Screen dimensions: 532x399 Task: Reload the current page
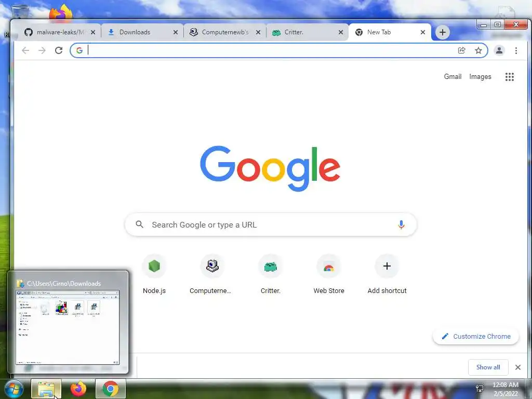59,50
